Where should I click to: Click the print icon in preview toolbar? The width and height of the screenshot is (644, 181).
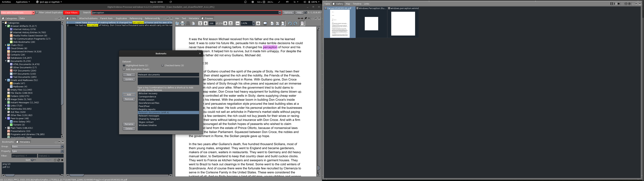pyautogui.click(x=182, y=23)
